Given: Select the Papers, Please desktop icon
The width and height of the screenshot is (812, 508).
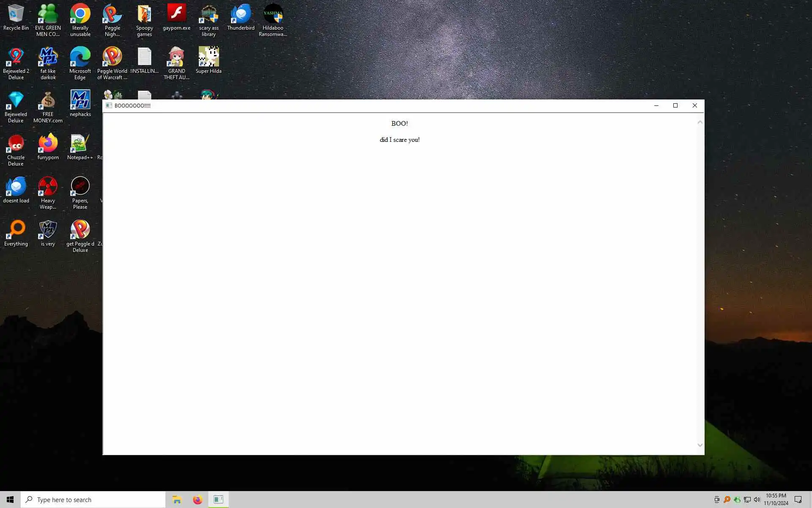Looking at the screenshot, I should (80, 190).
